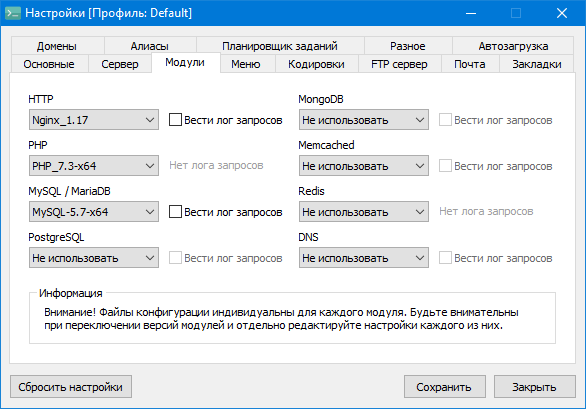Open the Redis module dropdown
The width and height of the screenshot is (586, 409).
tap(364, 212)
